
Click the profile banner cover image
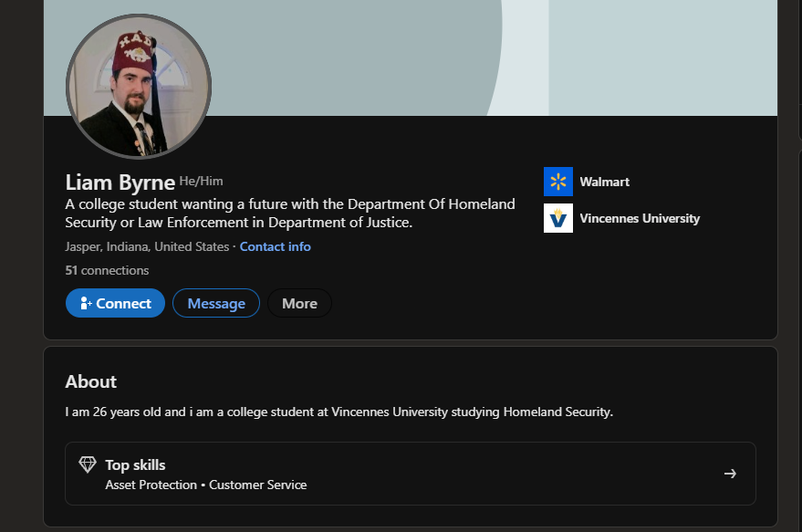pos(411,57)
